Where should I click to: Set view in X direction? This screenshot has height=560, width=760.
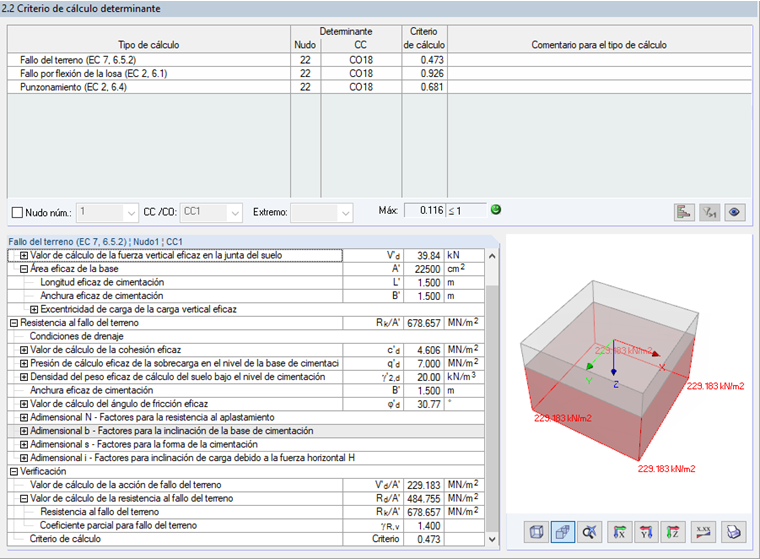[619, 532]
